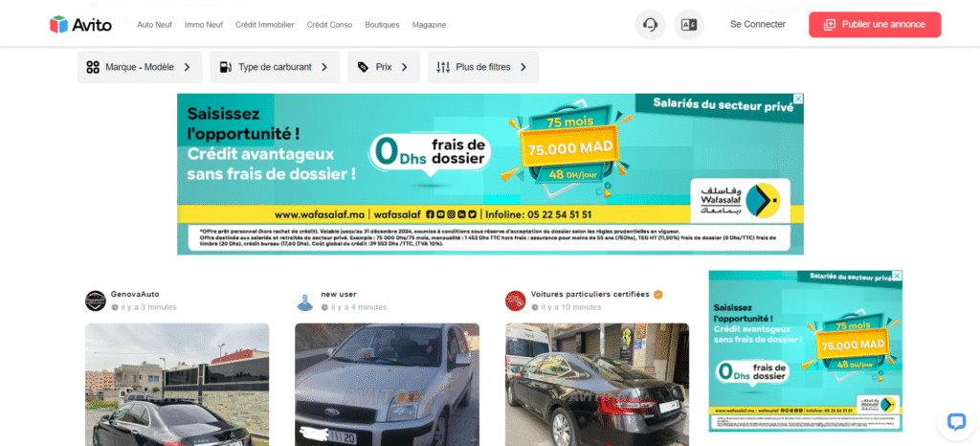Click the new user avatar icon

pos(305,301)
